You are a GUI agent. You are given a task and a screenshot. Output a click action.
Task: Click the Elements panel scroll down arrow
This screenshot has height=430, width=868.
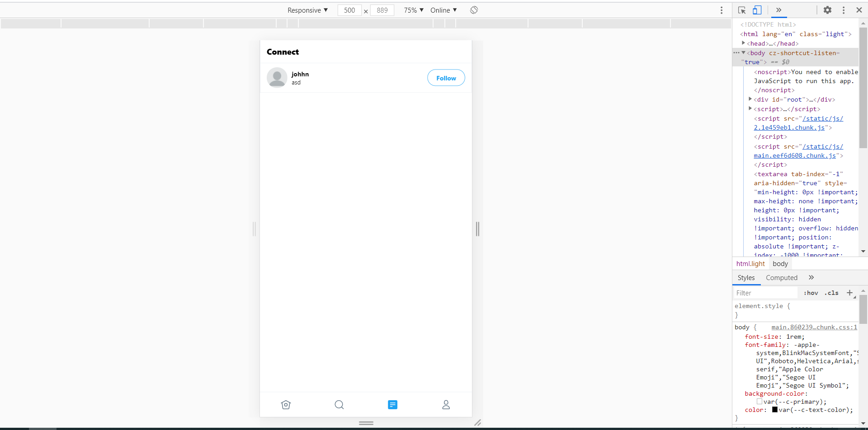pos(863,251)
